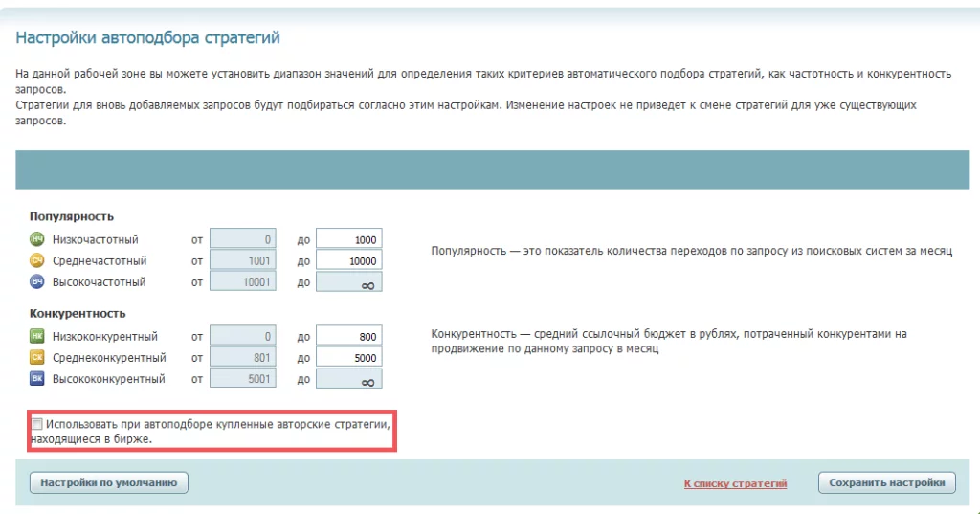Screen dimensions: 980x514
Task: Click the Низкоконкурентный 'от' field with 0
Action: pos(242,336)
